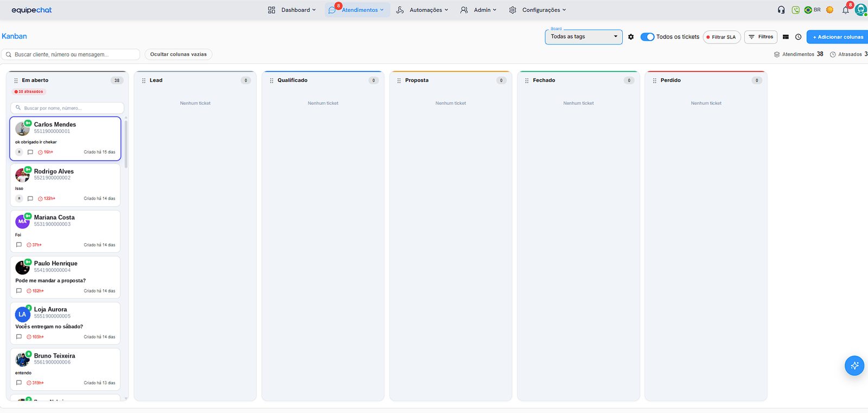The height and width of the screenshot is (413, 868).
Task: Switch to the table layout view icon
Action: [786, 37]
